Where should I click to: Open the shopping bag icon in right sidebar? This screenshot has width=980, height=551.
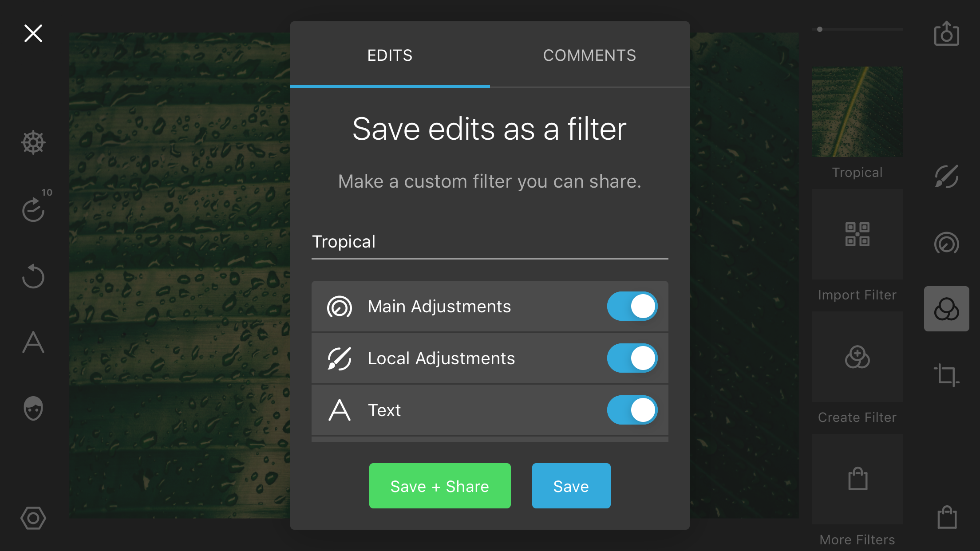(947, 517)
